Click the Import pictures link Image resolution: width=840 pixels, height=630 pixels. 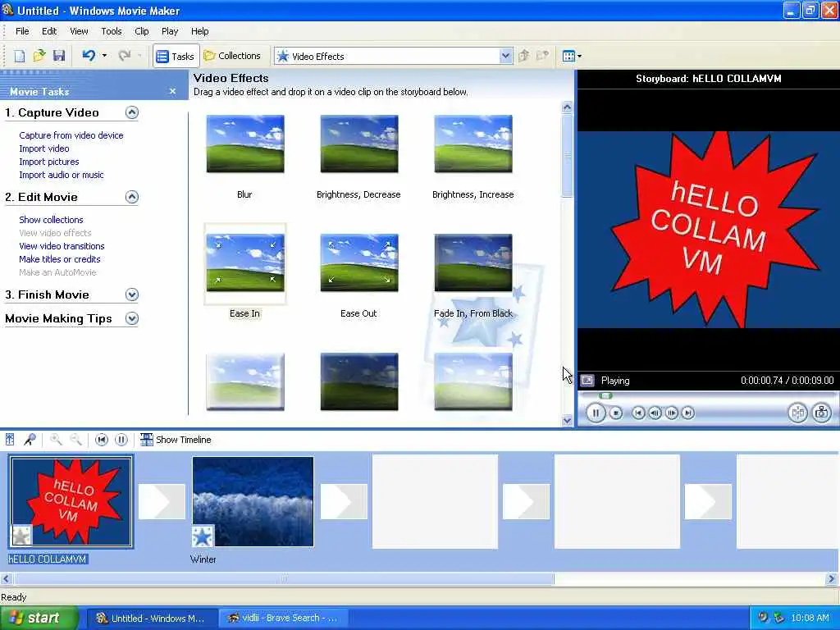[x=48, y=162]
